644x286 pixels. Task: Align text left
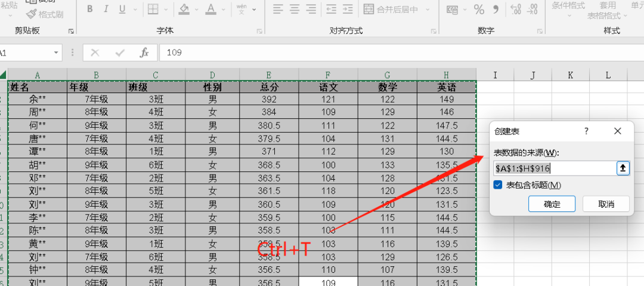pos(278,9)
